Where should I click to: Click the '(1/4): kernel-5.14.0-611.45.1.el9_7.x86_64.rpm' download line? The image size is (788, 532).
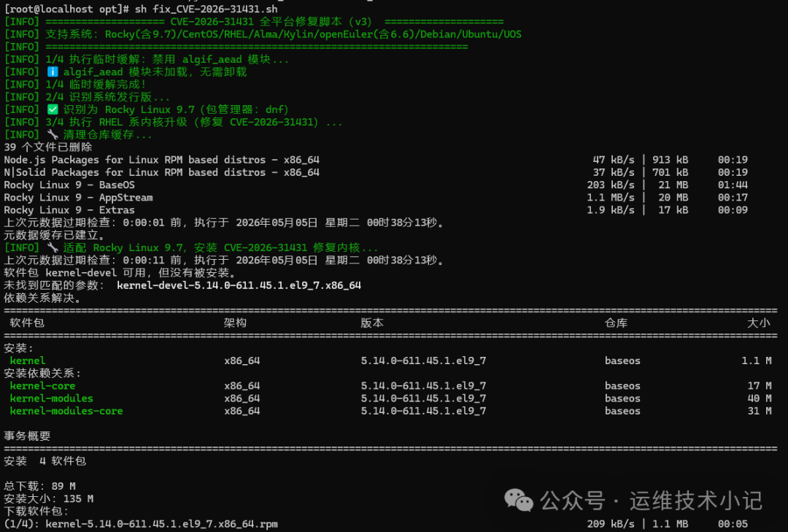tap(376, 524)
